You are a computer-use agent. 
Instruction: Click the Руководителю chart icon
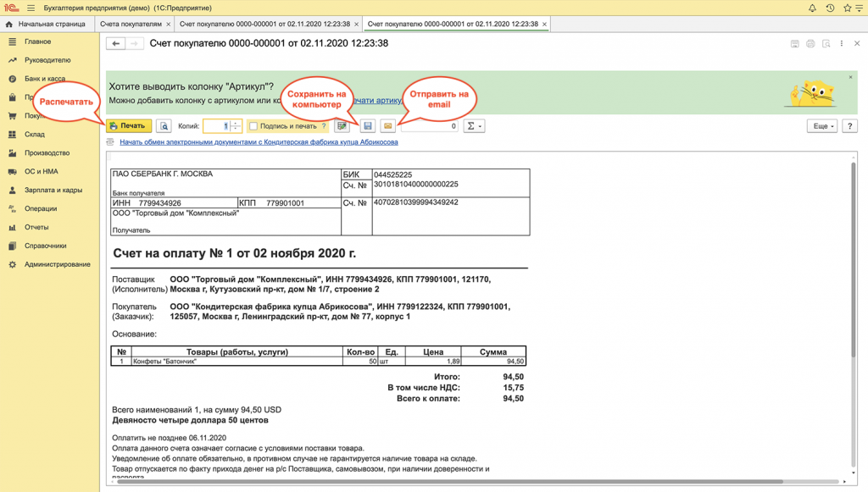click(x=12, y=60)
